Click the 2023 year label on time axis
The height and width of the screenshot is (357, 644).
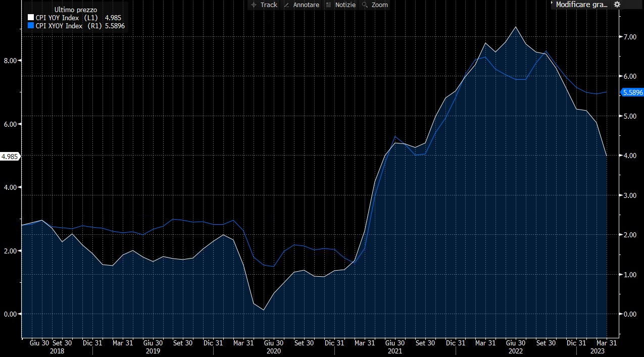coord(598,350)
